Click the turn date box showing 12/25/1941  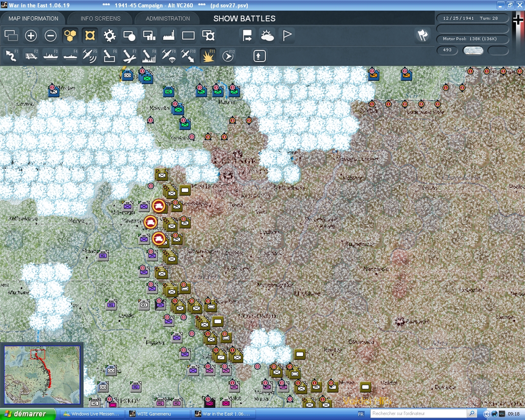tap(472, 18)
